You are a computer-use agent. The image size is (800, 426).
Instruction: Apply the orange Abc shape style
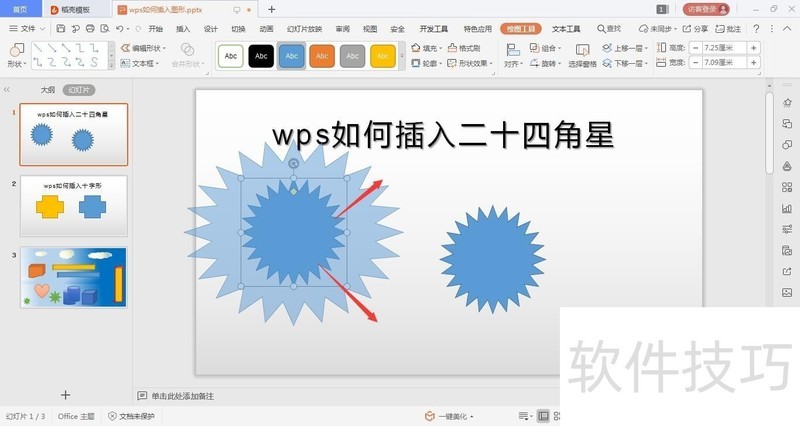pos(322,56)
